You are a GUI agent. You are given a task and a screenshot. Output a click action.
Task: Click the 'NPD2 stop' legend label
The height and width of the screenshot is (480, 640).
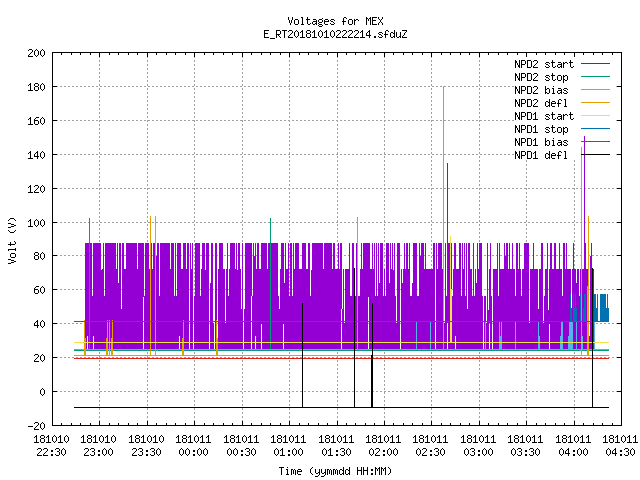point(541,77)
